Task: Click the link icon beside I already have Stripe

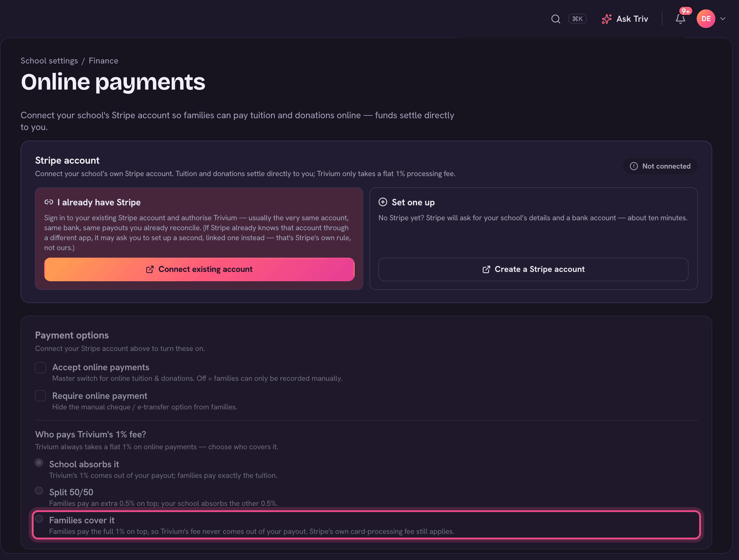Action: [49, 202]
